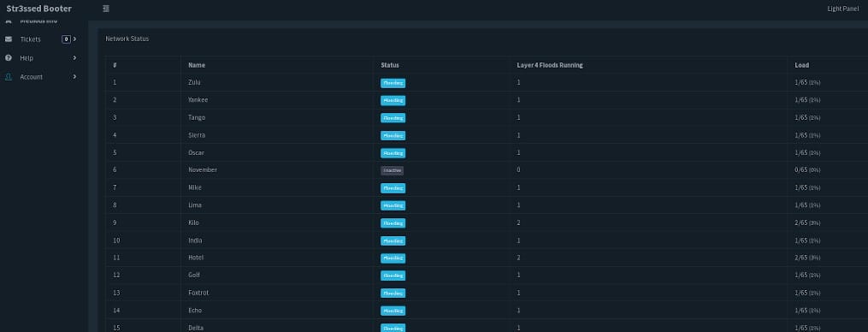
Task: Select the Delta name cell
Action: tap(196, 328)
